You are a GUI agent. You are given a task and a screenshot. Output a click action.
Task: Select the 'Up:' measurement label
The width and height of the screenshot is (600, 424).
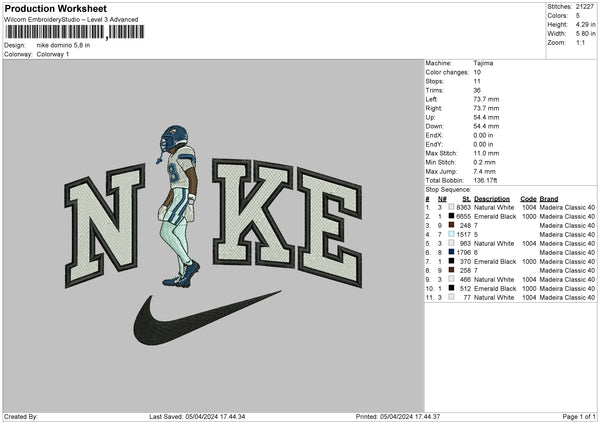pos(430,117)
